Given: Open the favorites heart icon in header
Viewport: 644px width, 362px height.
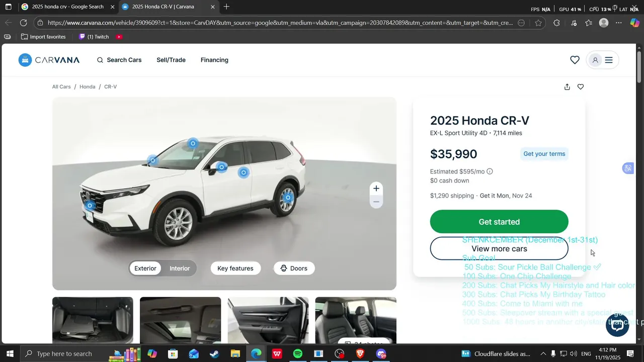Looking at the screenshot, I should 575,60.
